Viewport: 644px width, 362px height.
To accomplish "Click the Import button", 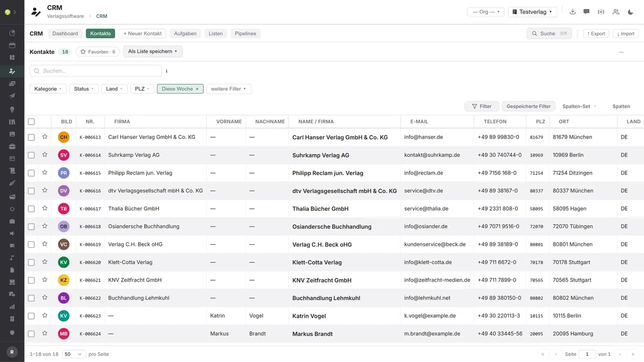I will (625, 34).
